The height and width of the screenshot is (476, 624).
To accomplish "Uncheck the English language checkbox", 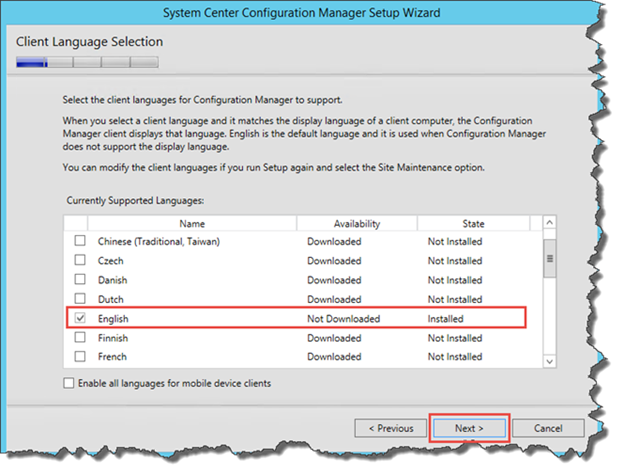I will pyautogui.click(x=80, y=318).
